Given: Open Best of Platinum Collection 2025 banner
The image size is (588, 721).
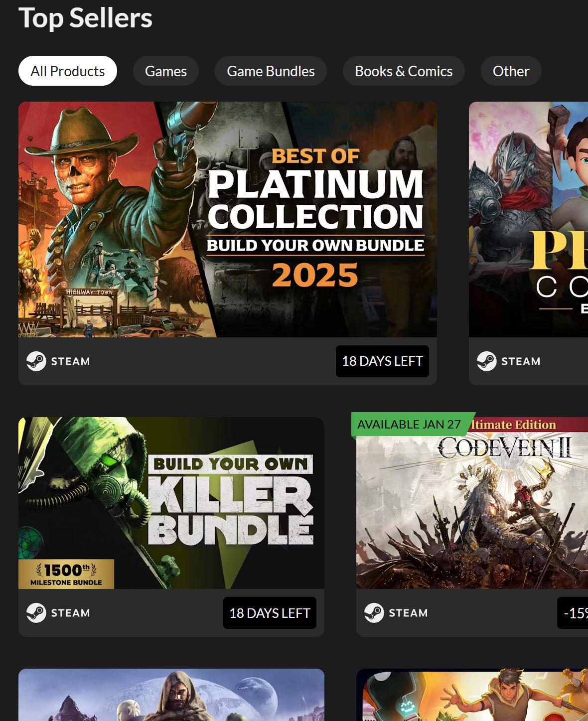Looking at the screenshot, I should coord(227,219).
